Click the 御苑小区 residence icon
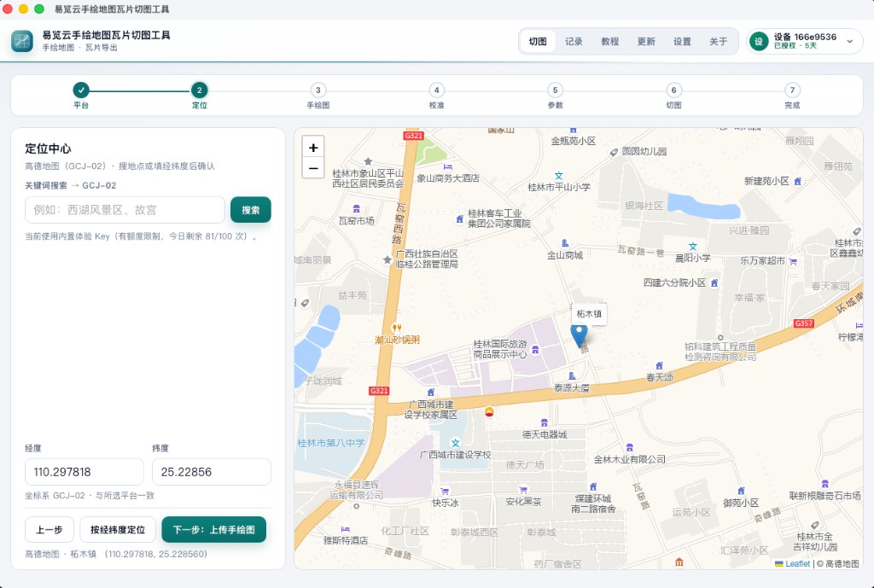This screenshot has height=588, width=874. [741, 491]
